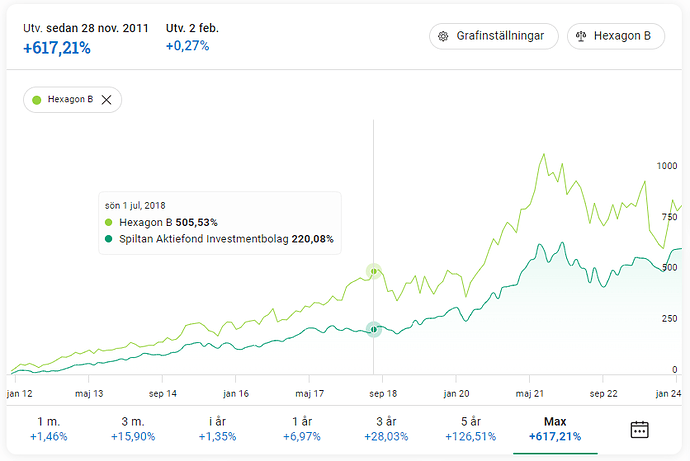This screenshot has width=690, height=461.
Task: Click the Hexagon B compare button
Action: (x=615, y=36)
